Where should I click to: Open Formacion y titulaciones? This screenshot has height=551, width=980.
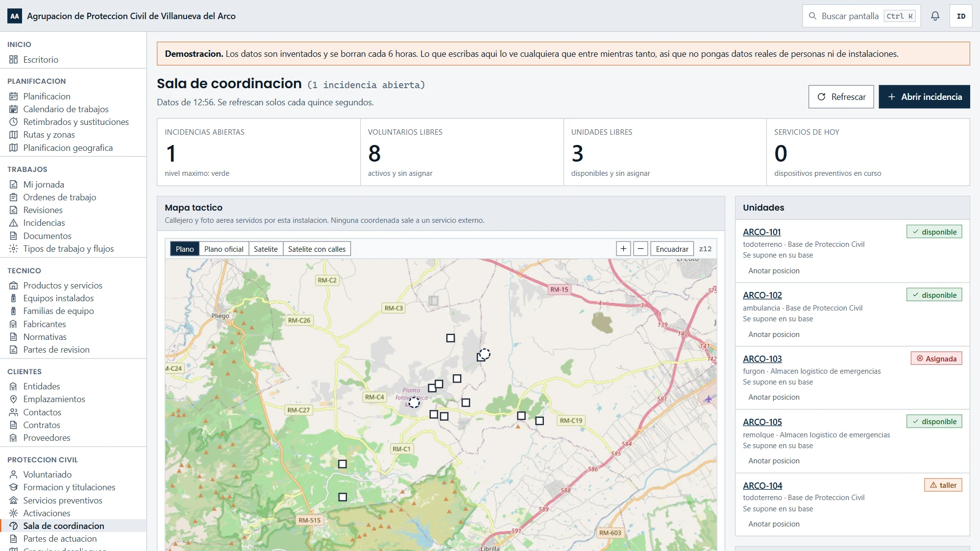pyautogui.click(x=73, y=487)
